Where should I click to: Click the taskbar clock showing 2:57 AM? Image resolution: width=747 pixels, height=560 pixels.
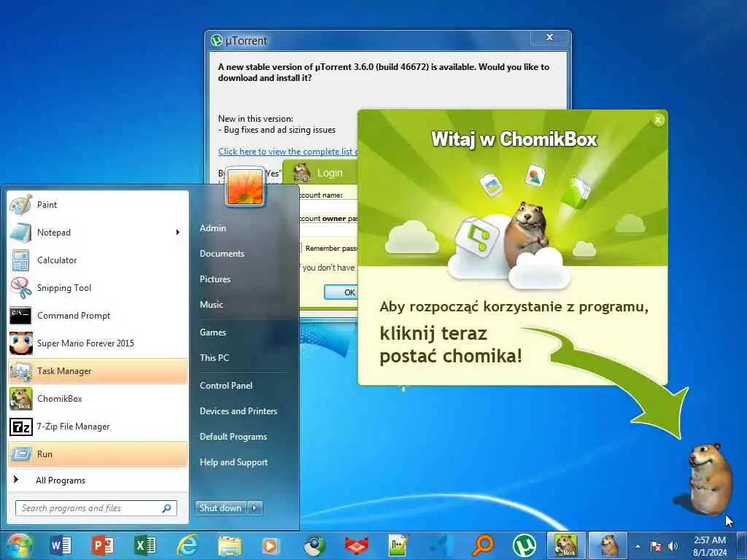[710, 546]
